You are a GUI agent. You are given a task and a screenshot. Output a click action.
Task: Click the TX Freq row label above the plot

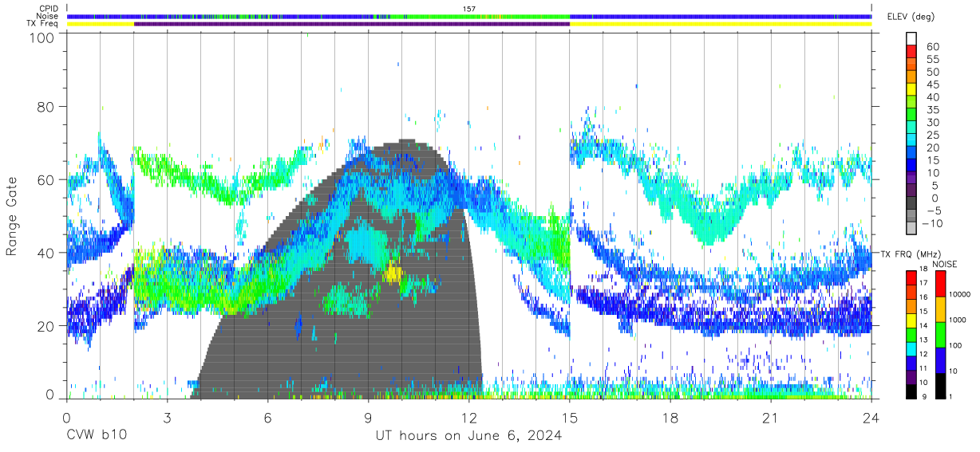click(42, 24)
